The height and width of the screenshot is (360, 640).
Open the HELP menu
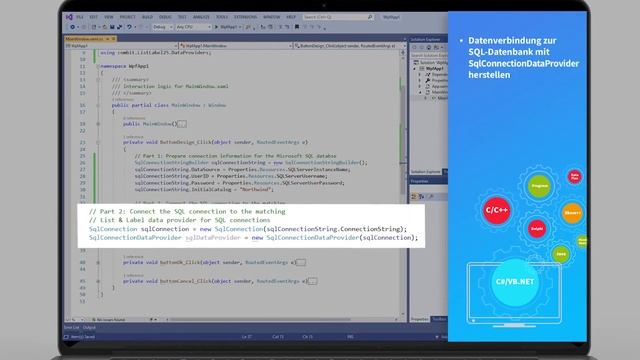coord(291,17)
